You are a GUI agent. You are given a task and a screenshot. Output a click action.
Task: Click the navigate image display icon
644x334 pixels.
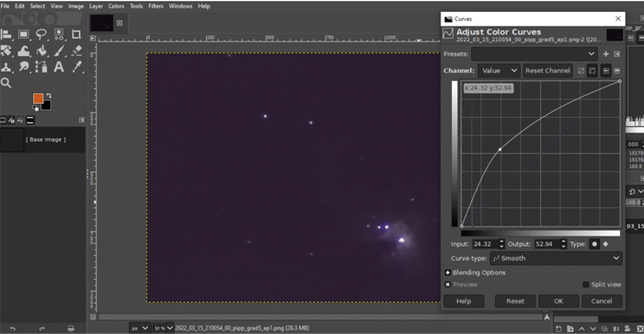click(546, 317)
